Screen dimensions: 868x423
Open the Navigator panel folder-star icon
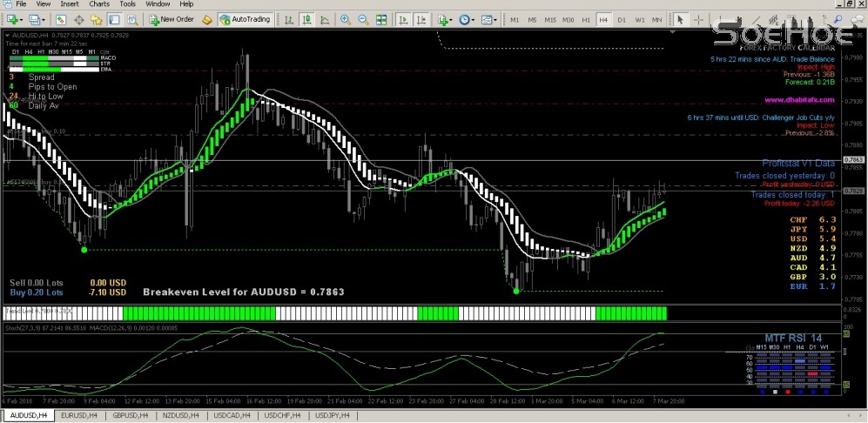(96, 18)
